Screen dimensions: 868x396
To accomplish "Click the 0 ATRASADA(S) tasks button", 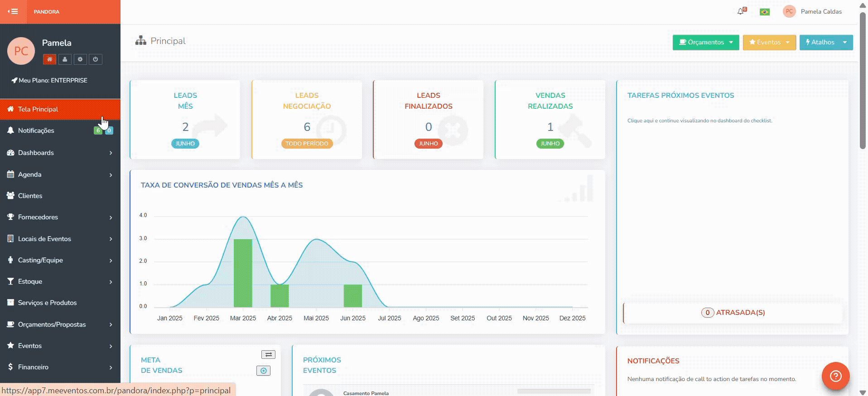I will (733, 313).
